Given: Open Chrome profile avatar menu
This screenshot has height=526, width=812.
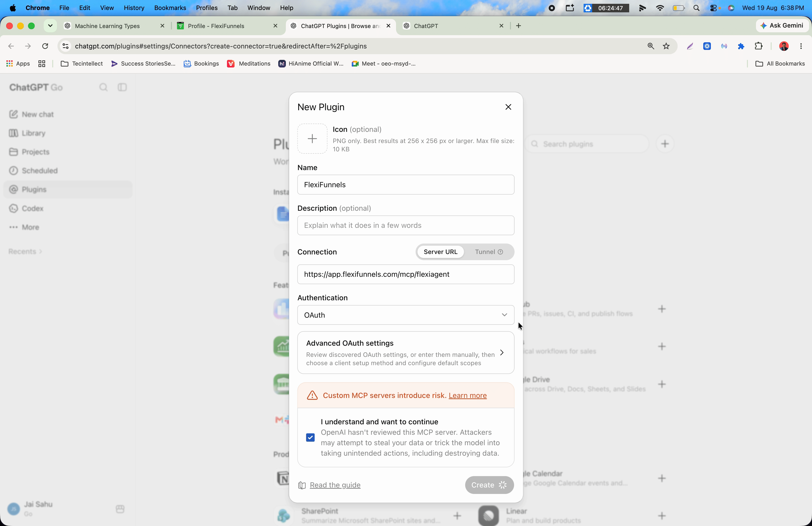Looking at the screenshot, I should pos(784,46).
